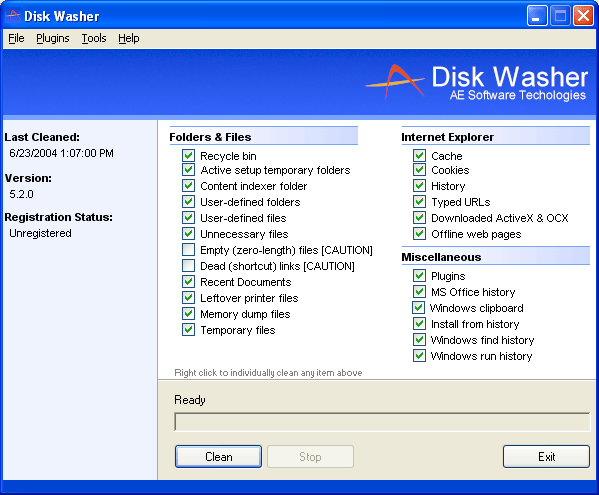
Task: Toggle Typed URLs checkbox
Action: [x=419, y=201]
